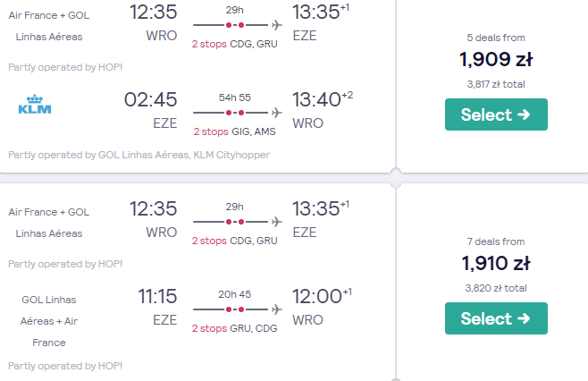Click the stop dots on the KLM flight line

(235, 113)
